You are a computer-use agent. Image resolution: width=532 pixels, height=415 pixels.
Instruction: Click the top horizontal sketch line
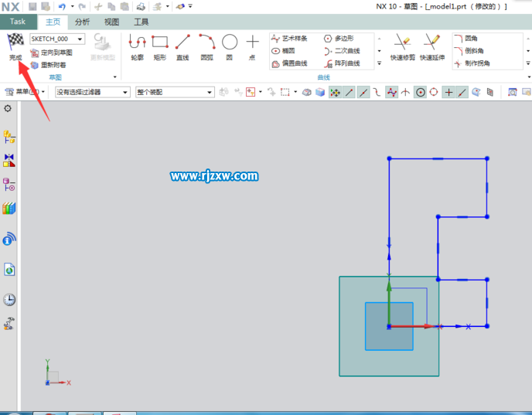point(438,158)
